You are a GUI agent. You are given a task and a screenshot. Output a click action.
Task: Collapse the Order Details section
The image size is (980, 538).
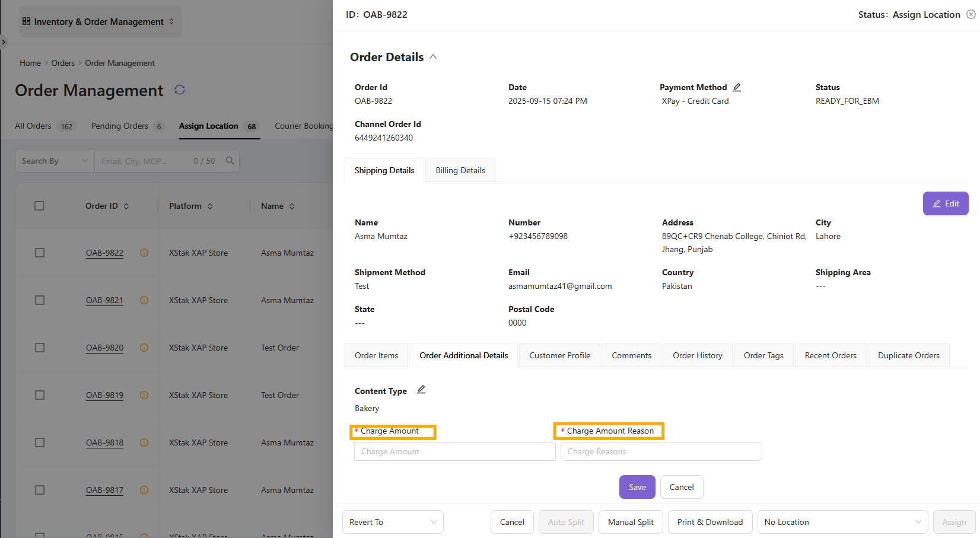(433, 57)
